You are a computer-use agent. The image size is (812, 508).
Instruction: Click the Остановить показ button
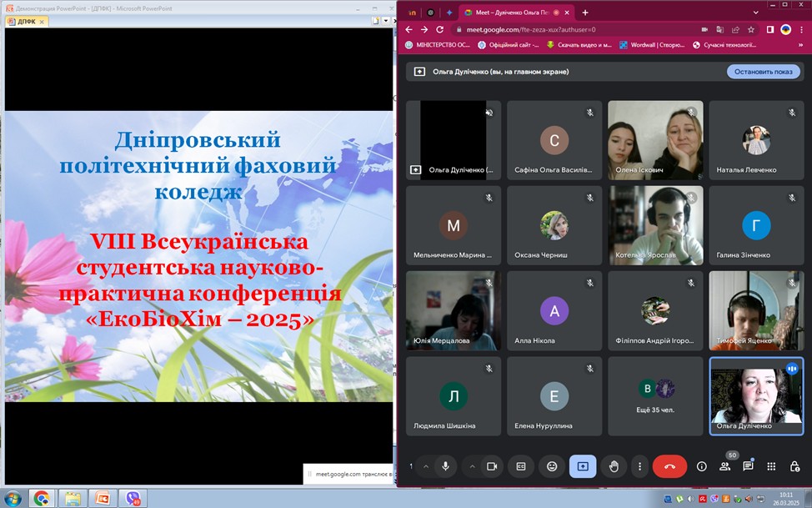pyautogui.click(x=763, y=72)
